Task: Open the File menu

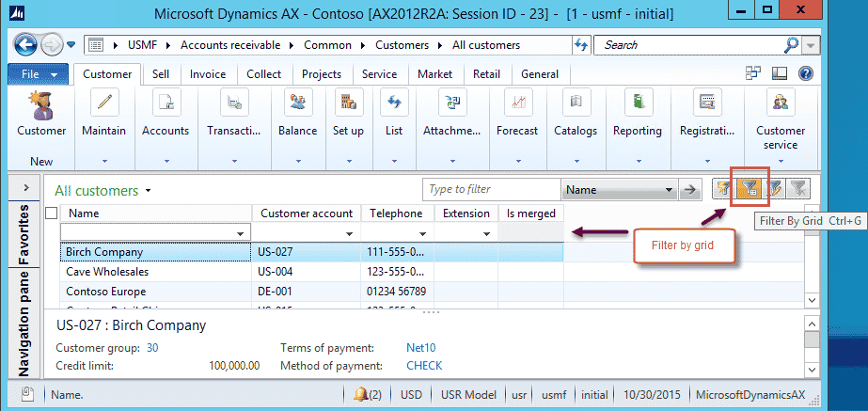Action: tap(39, 74)
